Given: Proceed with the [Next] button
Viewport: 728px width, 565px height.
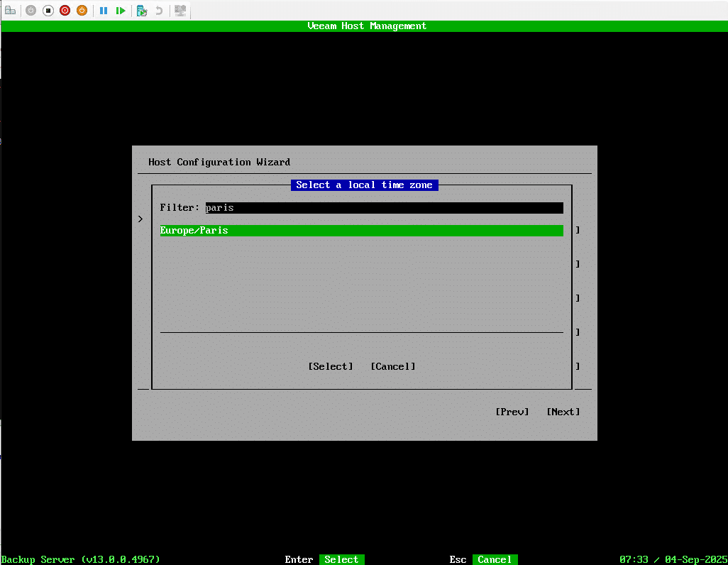Looking at the screenshot, I should pyautogui.click(x=563, y=412).
